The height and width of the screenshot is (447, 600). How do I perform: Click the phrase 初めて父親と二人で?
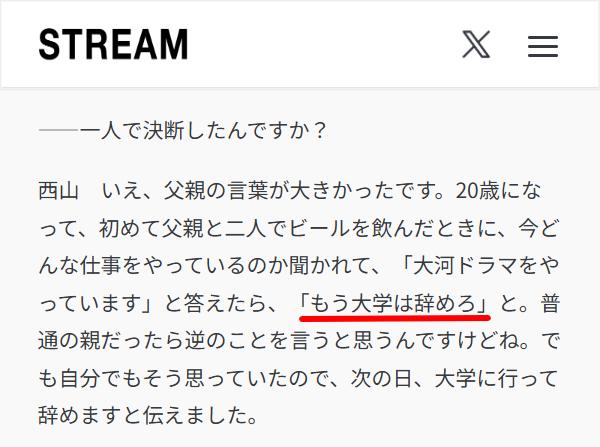tap(192, 228)
